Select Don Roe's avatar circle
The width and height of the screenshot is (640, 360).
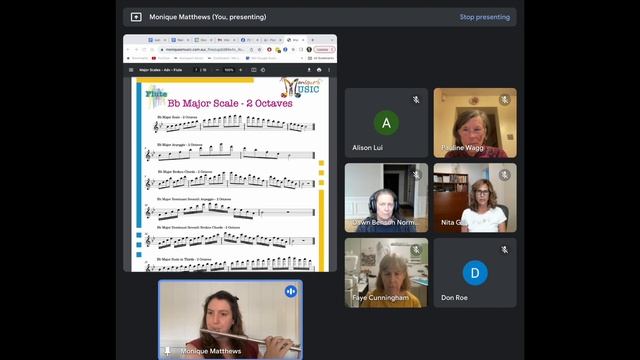point(475,273)
